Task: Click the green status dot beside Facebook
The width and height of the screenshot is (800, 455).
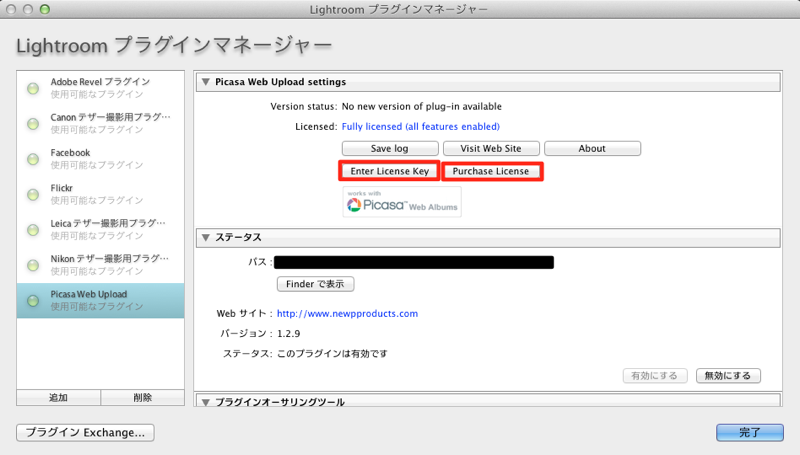Action: 33,159
